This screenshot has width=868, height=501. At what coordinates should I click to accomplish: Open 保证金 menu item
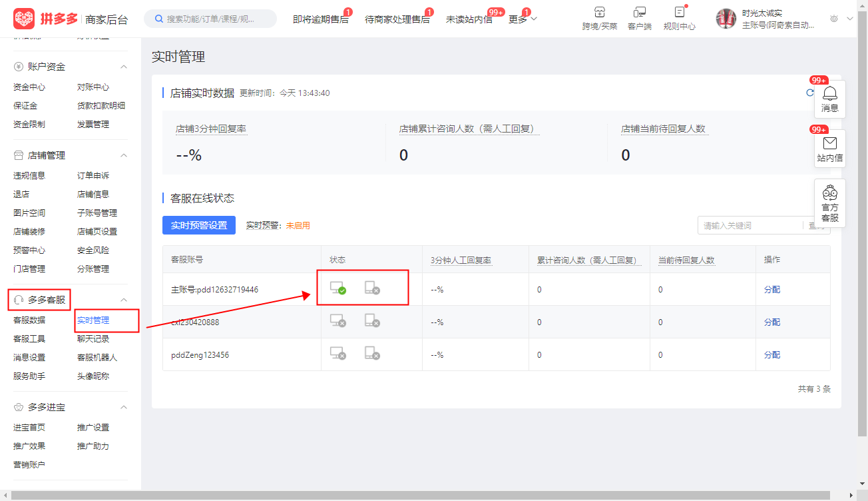coord(25,106)
